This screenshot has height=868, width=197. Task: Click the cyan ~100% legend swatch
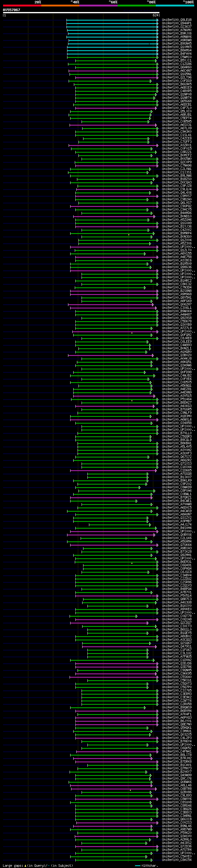pyautogui.click(x=175, y=6)
